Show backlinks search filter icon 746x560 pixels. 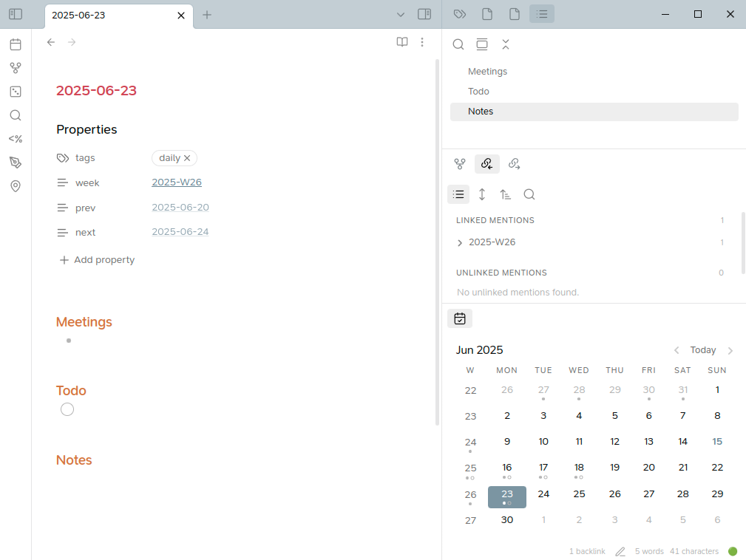pos(529,194)
